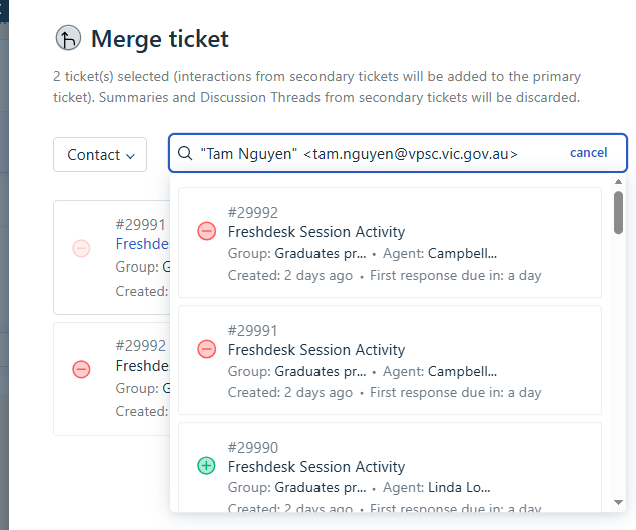This screenshot has width=636, height=530.
Task: Click the selected #29992 ticket card
Action: (x=112, y=379)
